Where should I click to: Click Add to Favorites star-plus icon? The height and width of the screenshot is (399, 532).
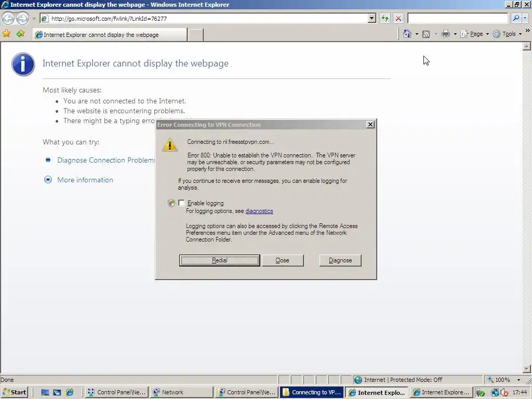[20, 34]
